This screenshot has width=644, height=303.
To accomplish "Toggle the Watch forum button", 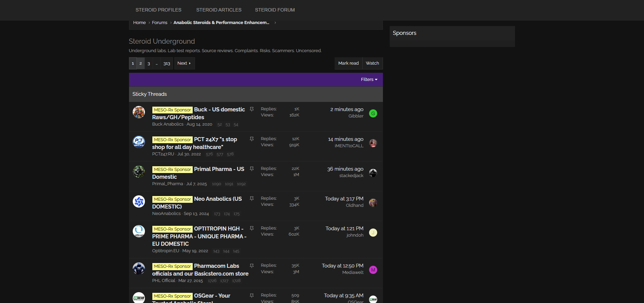I will (372, 63).
